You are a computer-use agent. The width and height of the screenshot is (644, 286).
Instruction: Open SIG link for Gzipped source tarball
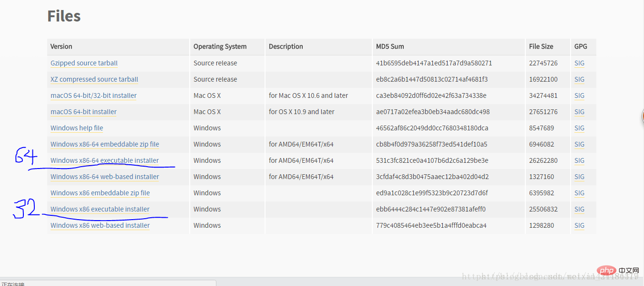click(579, 63)
